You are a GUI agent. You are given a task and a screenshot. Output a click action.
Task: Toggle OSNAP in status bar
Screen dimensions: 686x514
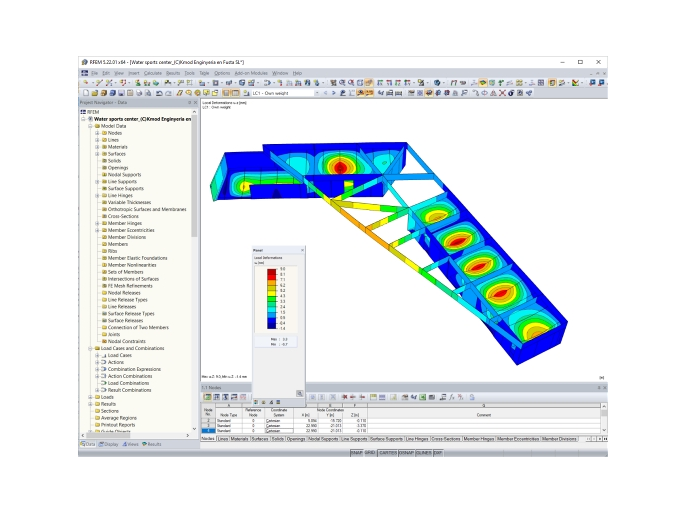(406, 453)
